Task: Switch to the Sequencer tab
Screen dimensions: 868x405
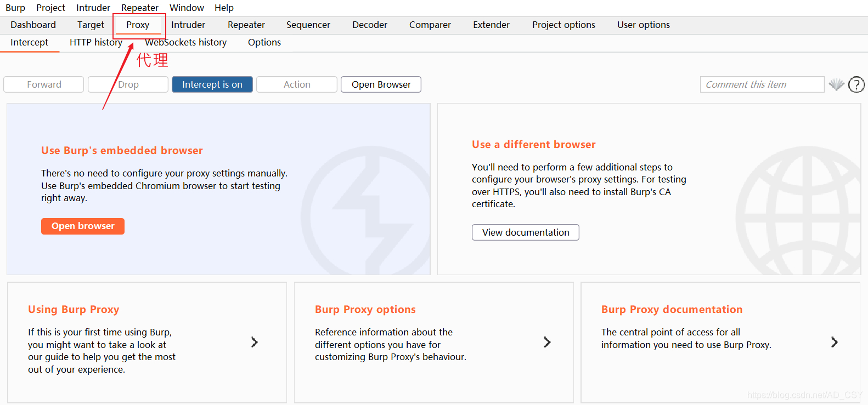Action: pyautogui.click(x=308, y=25)
